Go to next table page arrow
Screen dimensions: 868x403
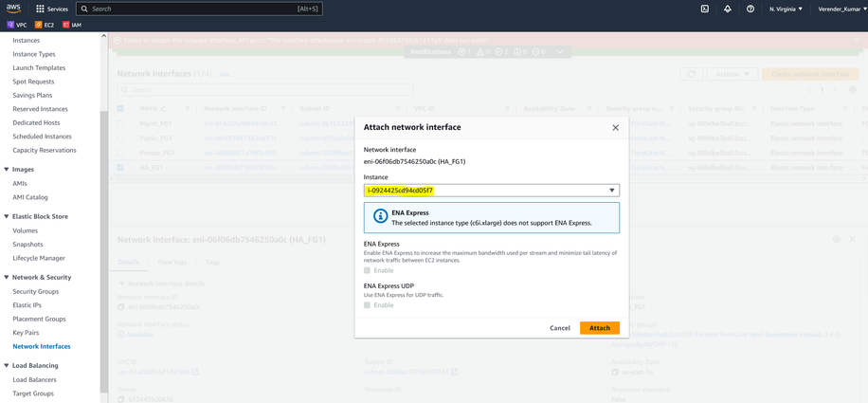(x=835, y=90)
